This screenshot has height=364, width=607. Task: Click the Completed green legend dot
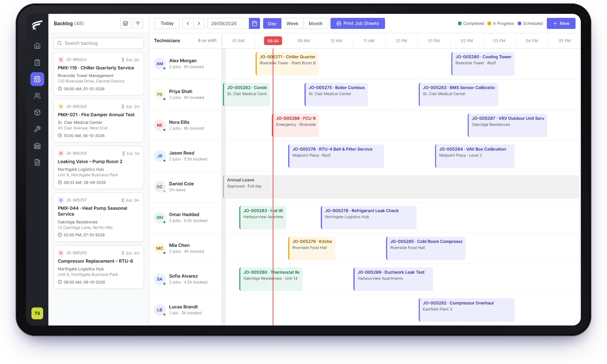460,23
